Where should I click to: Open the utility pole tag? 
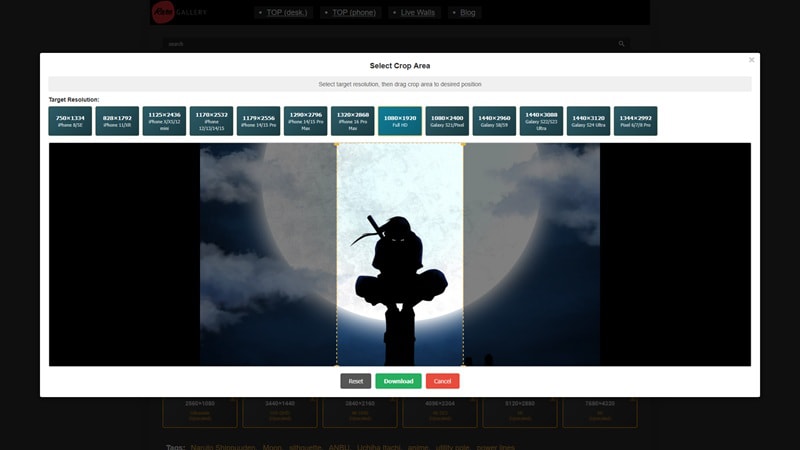coord(453,447)
